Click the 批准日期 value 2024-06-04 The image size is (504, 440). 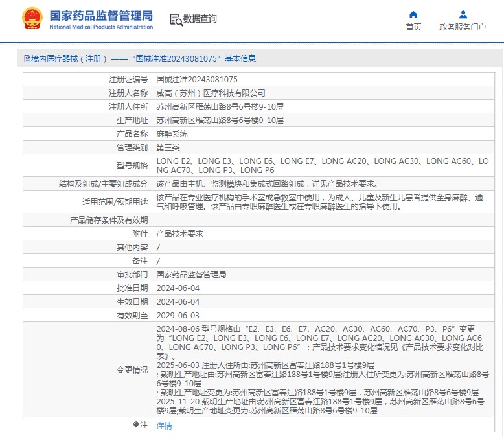tap(178, 288)
